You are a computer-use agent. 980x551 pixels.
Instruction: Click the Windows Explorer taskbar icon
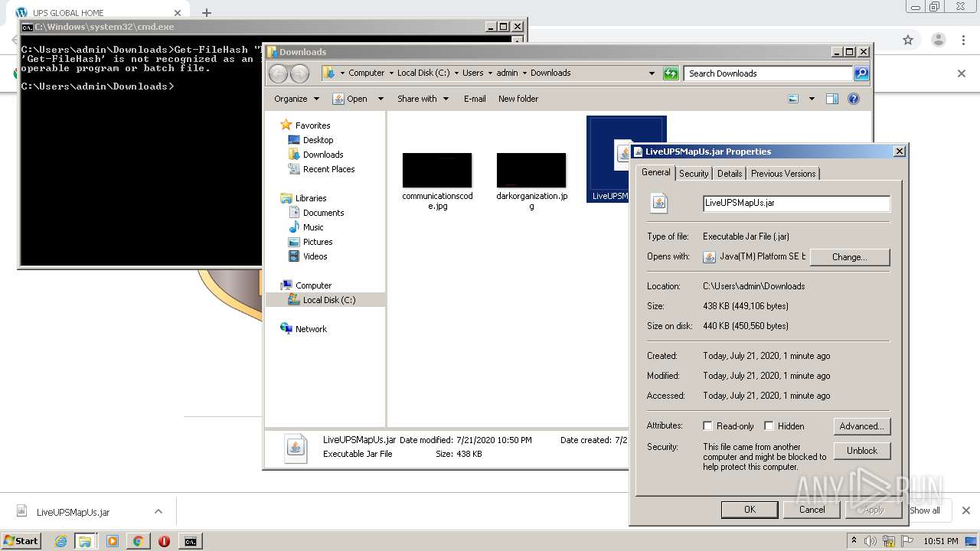(85, 541)
